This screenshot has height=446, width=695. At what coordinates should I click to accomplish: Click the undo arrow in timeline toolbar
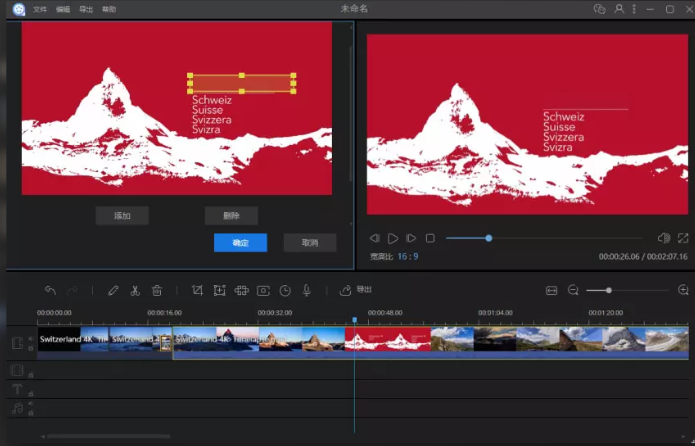tap(50, 290)
